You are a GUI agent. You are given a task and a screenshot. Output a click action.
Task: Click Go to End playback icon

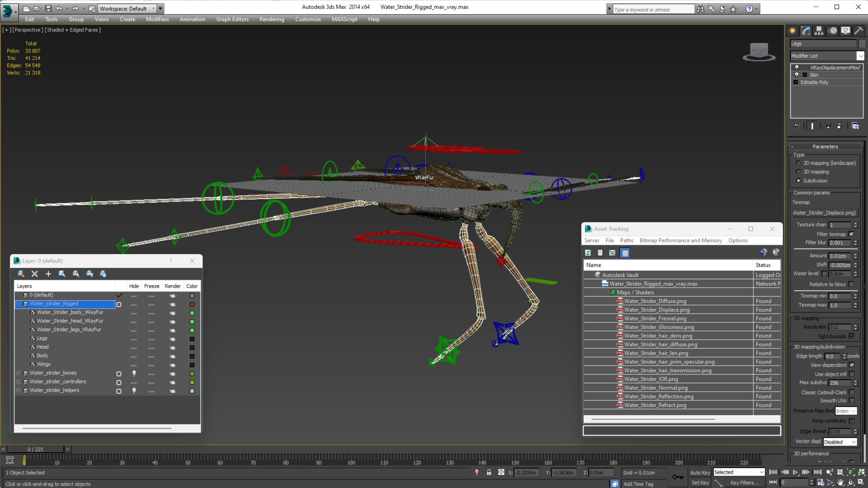pos(817,472)
